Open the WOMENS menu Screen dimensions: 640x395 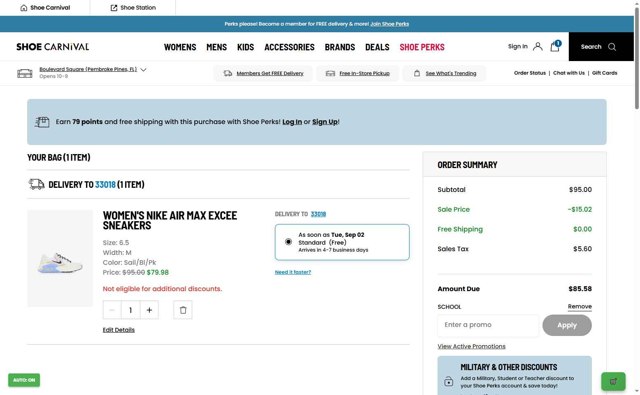[x=180, y=47]
